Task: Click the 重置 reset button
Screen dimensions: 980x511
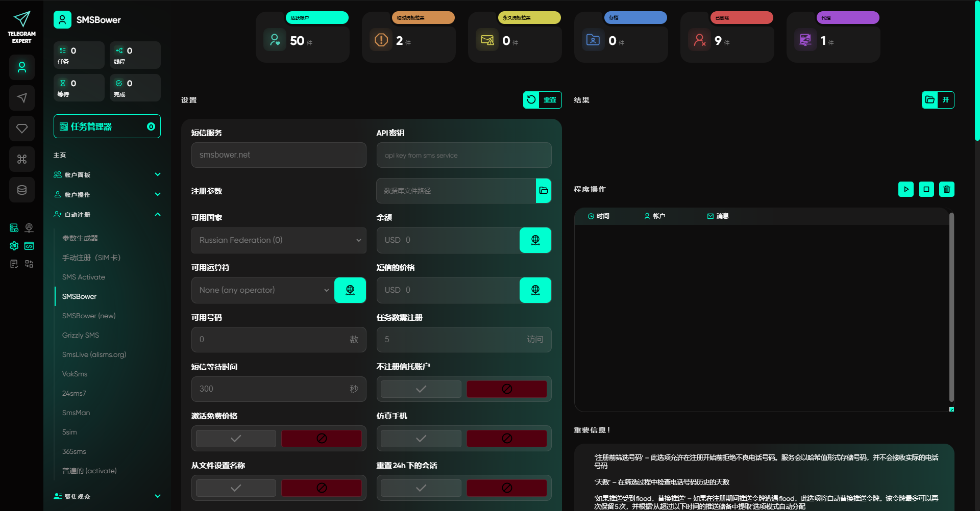Action: pyautogui.click(x=542, y=100)
